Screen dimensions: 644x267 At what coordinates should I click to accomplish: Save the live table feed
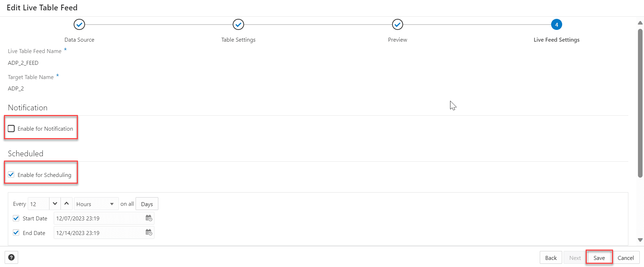(598, 257)
